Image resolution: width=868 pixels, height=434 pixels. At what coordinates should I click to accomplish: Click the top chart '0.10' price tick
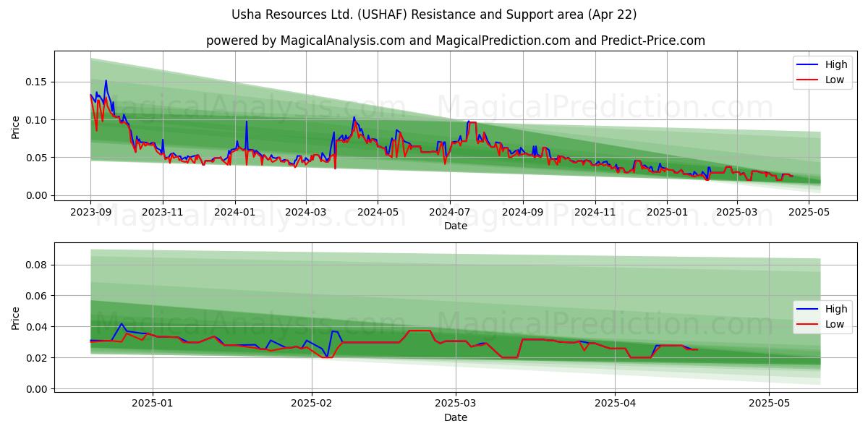[x=38, y=120]
